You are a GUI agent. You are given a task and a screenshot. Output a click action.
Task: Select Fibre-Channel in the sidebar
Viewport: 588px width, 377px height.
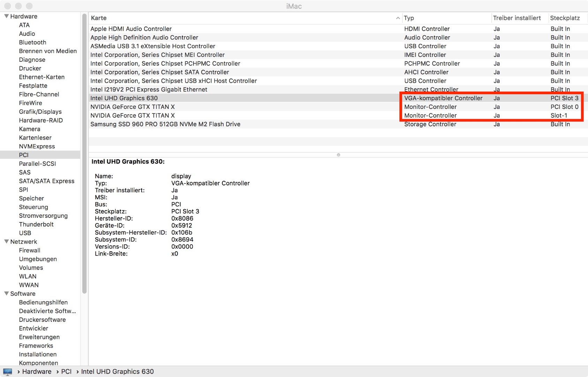click(39, 94)
